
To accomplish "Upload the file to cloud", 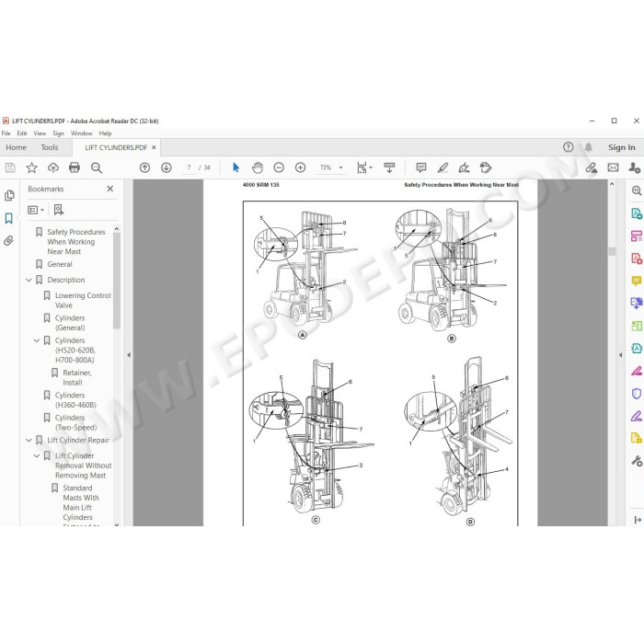I will 53,167.
